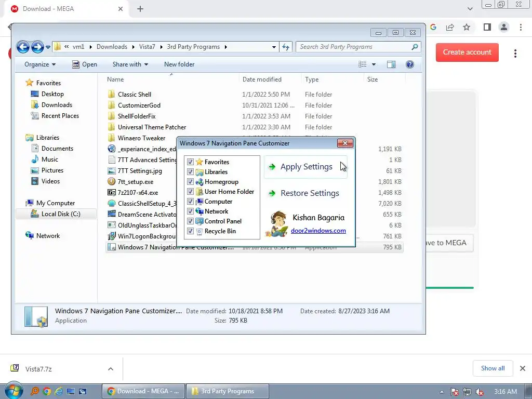532x399 pixels.
Task: Click Create account on MEGA page
Action: click(467, 52)
